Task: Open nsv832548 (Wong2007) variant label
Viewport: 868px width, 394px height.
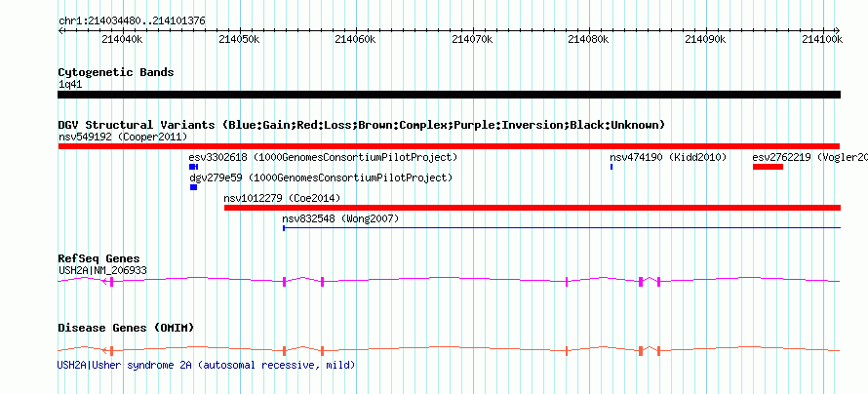Action: pos(340,218)
